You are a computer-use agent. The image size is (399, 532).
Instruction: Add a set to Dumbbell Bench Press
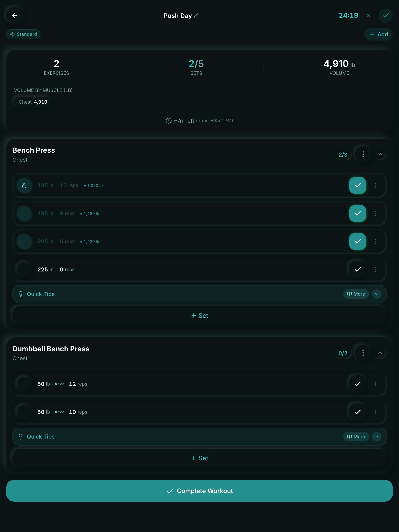(x=199, y=458)
